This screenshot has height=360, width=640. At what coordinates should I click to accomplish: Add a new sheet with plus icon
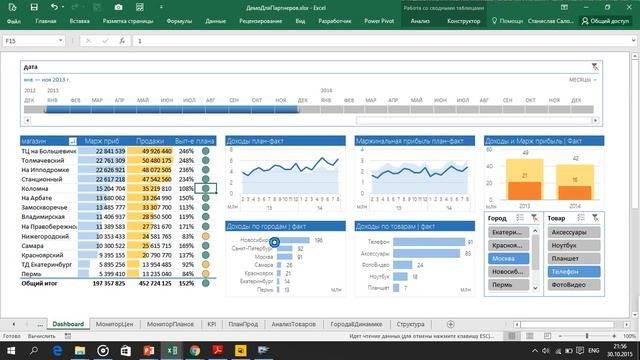tap(451, 324)
